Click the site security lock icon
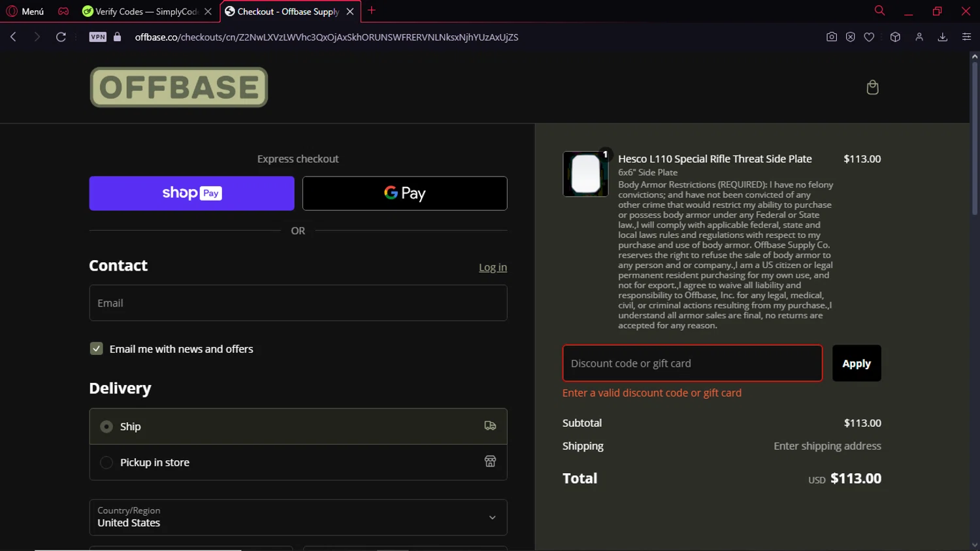 (x=118, y=37)
